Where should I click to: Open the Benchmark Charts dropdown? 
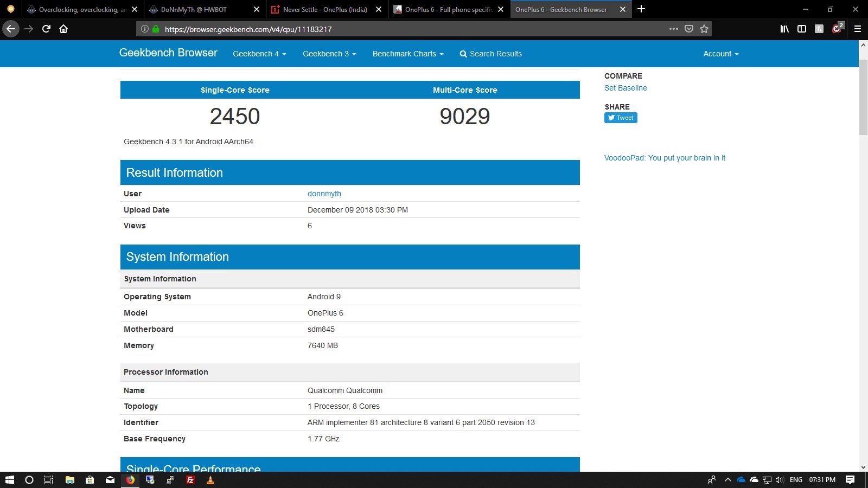click(x=408, y=54)
